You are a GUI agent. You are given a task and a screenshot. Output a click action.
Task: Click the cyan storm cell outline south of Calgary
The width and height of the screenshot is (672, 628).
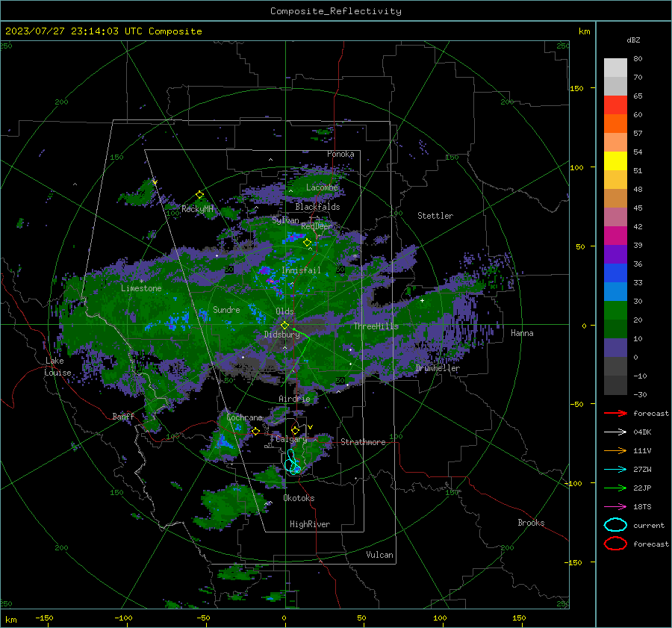pos(292,462)
